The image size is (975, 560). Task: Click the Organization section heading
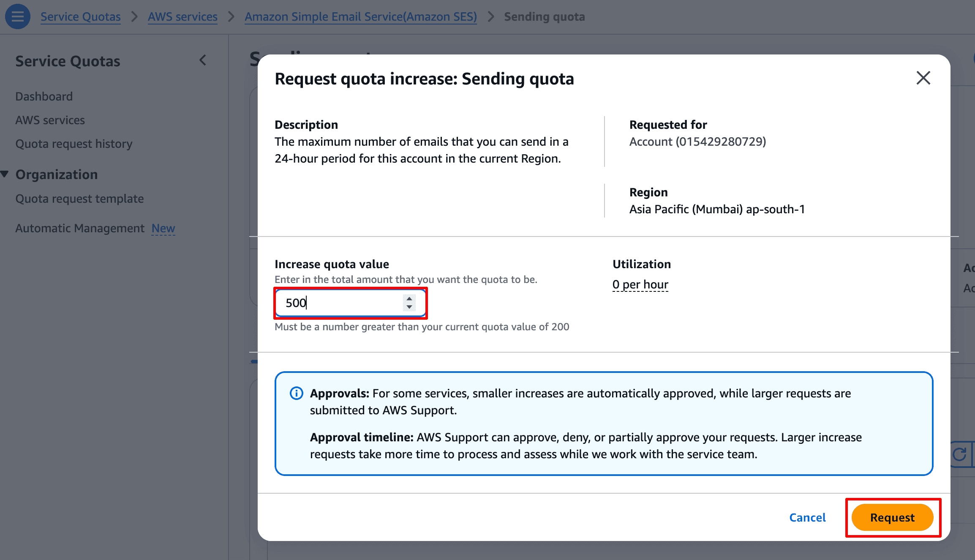pos(57,174)
